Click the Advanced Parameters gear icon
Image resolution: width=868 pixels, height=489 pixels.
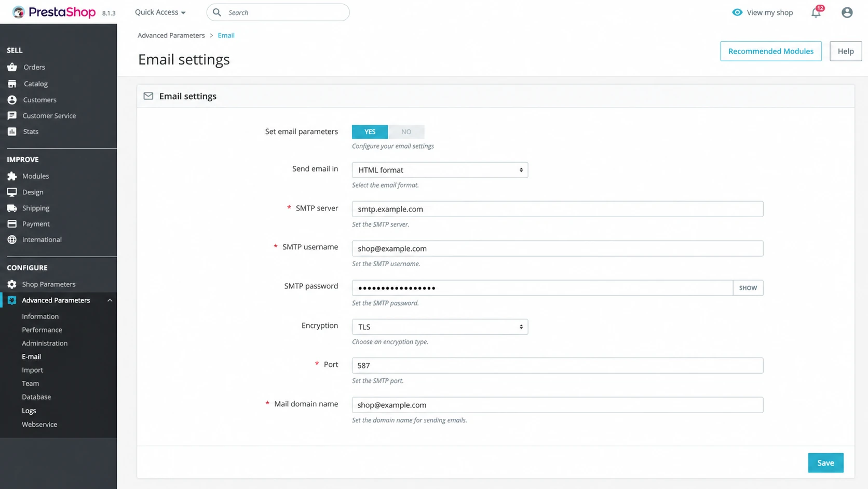coord(12,300)
